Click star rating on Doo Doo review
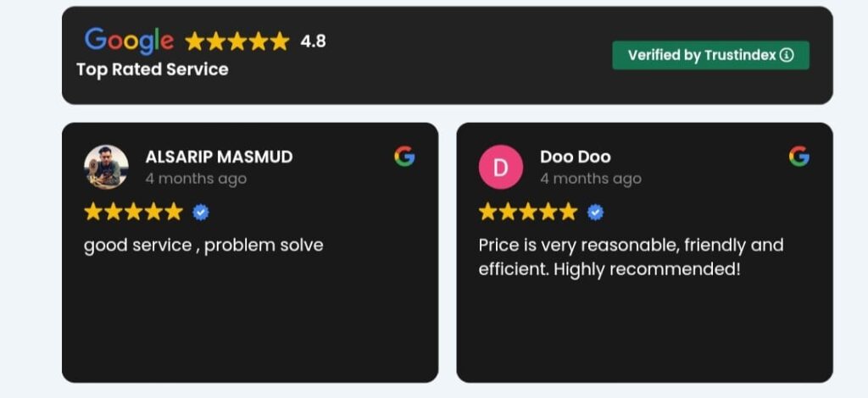Viewport: 868px width, 398px height. click(x=528, y=212)
